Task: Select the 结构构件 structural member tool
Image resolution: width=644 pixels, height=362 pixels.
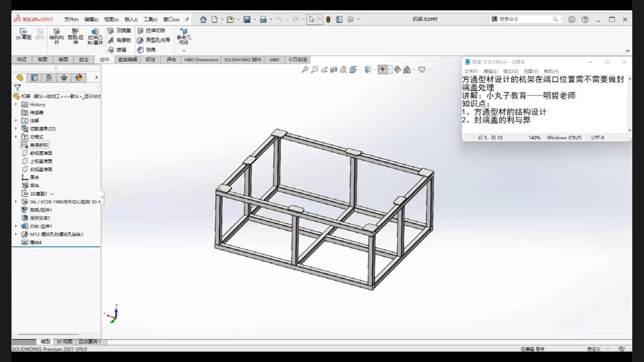Action: pos(56,36)
